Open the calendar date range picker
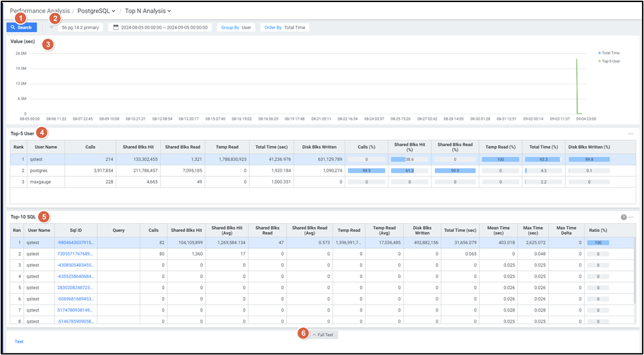This screenshot has width=644, height=355. [161, 27]
